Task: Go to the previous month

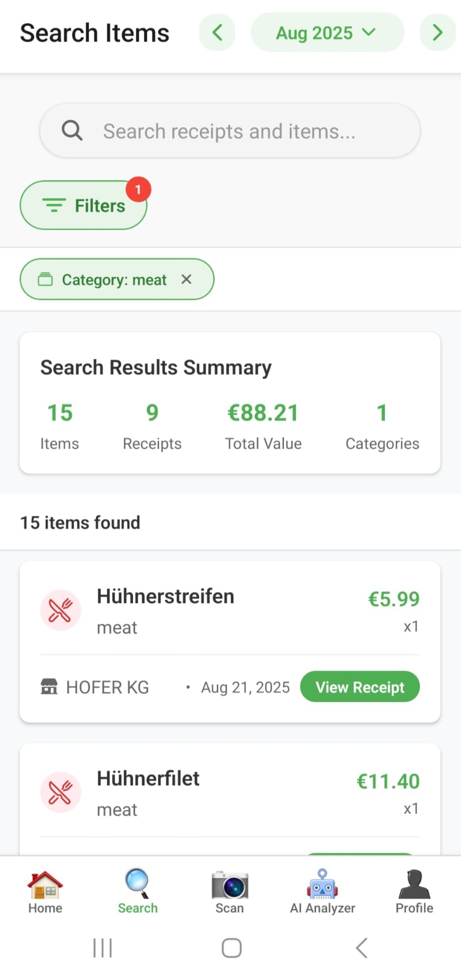Action: [x=217, y=33]
